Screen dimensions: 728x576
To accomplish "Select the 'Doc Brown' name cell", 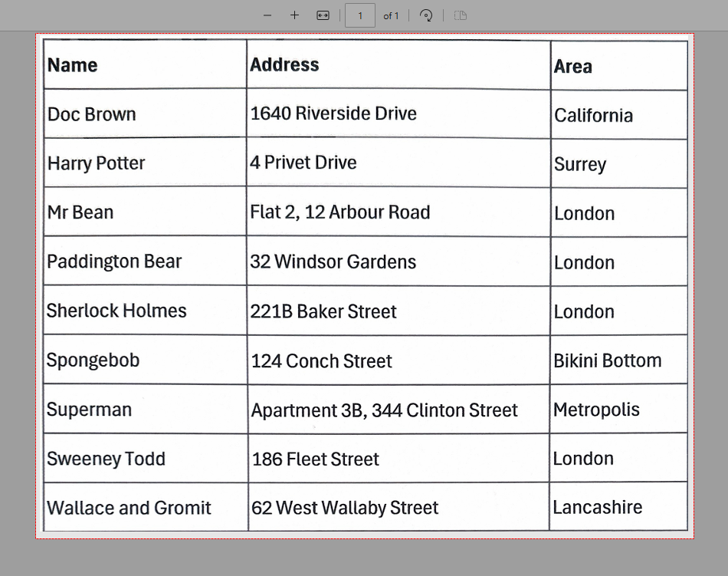I will pyautogui.click(x=91, y=114).
